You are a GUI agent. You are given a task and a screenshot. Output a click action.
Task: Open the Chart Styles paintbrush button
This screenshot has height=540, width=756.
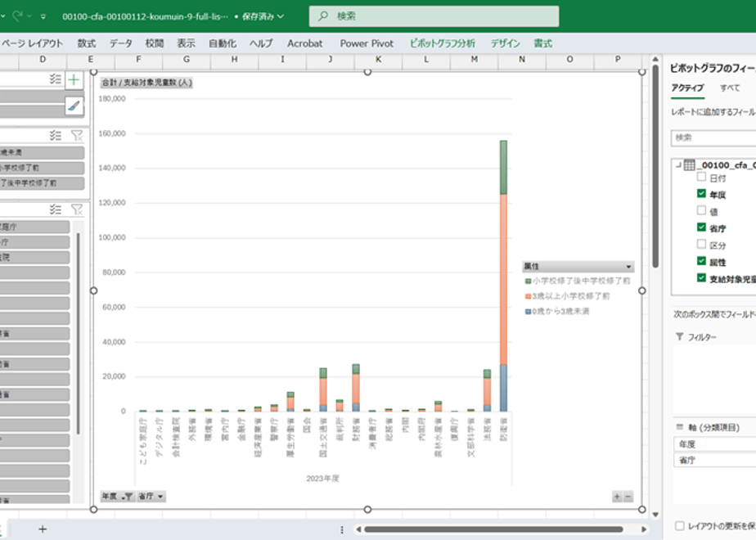(74, 105)
